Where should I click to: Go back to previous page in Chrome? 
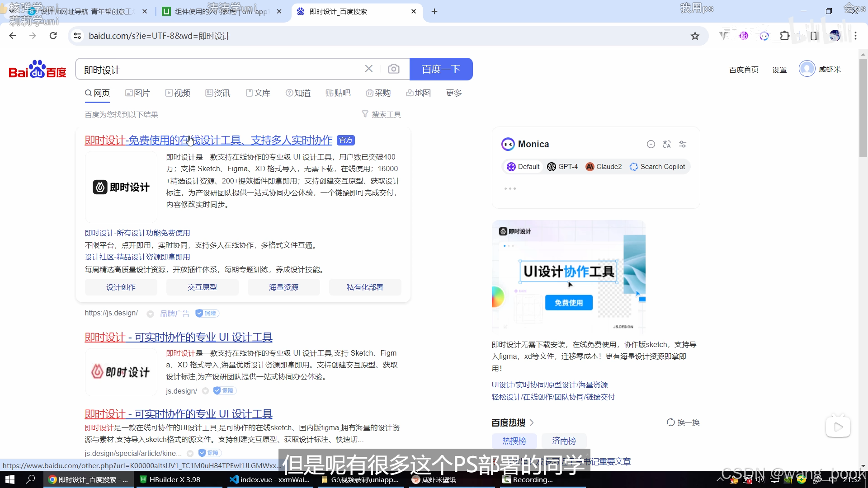(13, 36)
